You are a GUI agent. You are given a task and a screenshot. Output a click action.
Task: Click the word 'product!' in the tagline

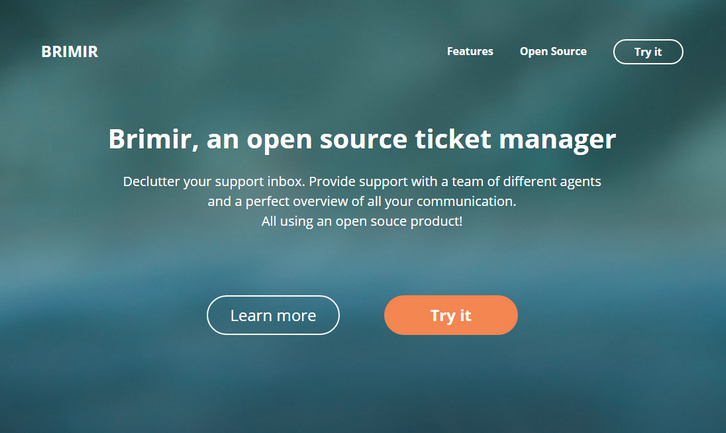(435, 221)
